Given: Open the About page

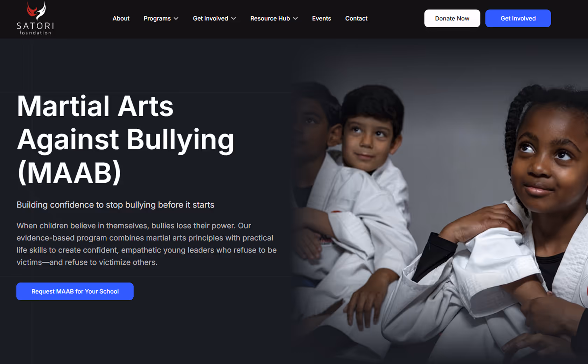Looking at the screenshot, I should click(x=121, y=19).
